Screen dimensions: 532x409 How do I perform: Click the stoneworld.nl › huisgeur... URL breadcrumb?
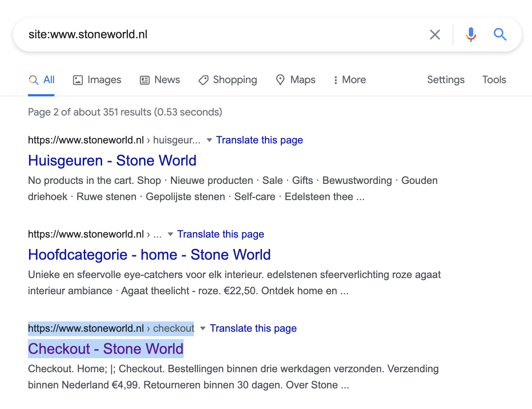[114, 140]
